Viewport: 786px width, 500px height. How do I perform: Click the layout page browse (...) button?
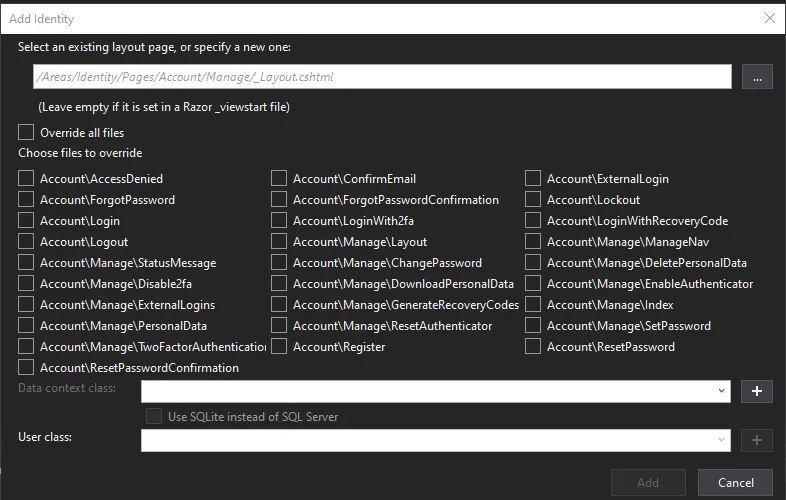point(757,77)
